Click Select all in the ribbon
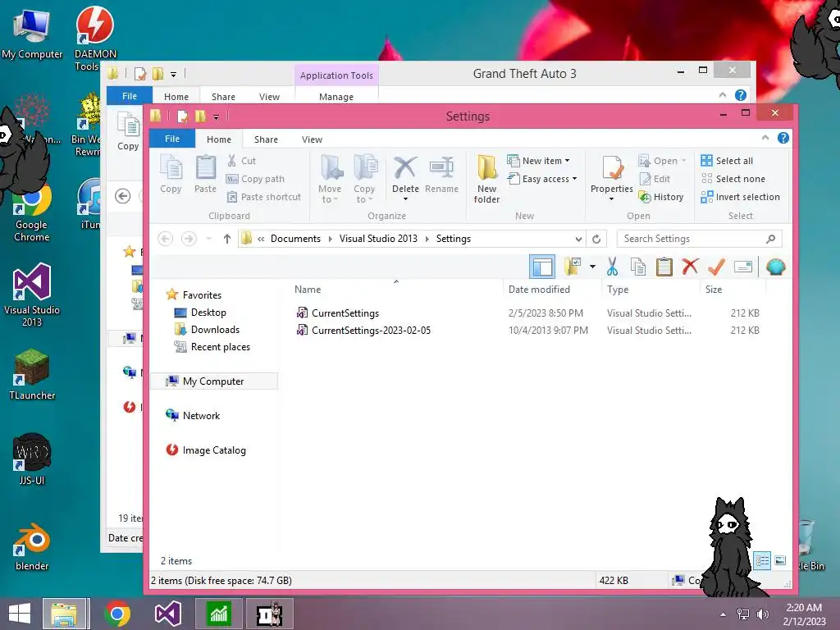Viewport: 840px width, 630px height. coord(727,161)
